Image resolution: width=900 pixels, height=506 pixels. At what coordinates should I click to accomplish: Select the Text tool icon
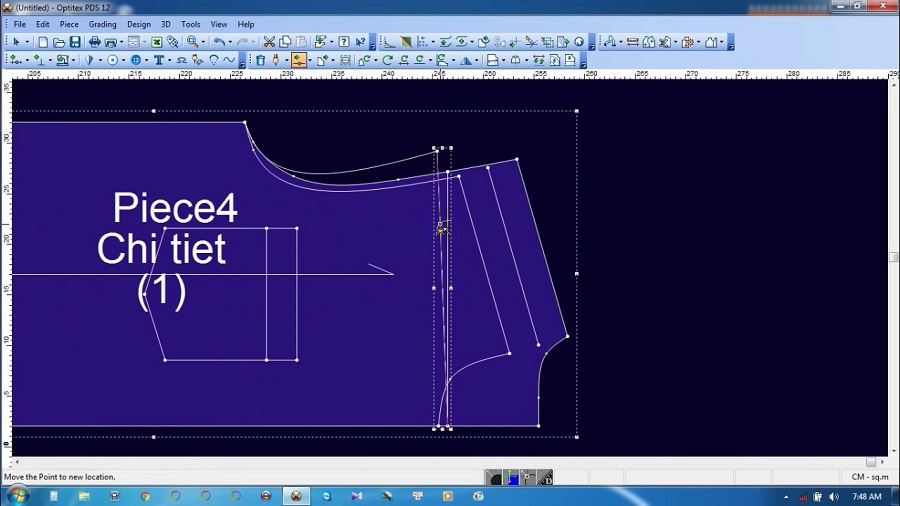pyautogui.click(x=159, y=60)
